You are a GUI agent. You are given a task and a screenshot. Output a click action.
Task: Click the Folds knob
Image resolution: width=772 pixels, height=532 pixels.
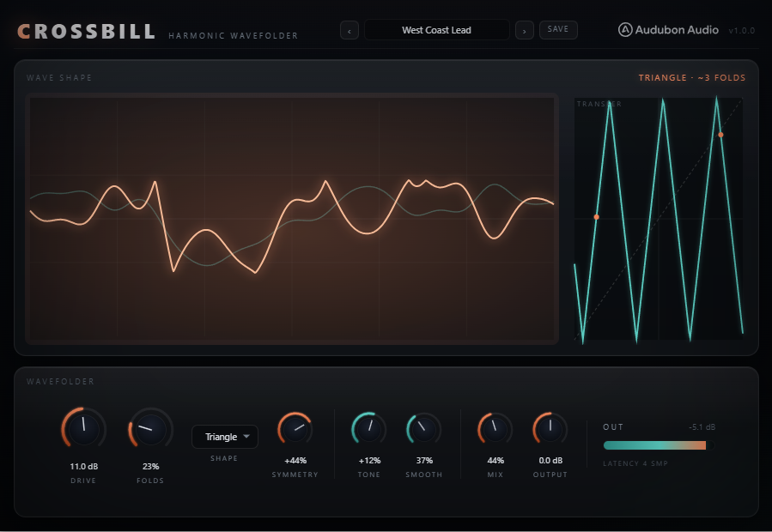pyautogui.click(x=150, y=430)
